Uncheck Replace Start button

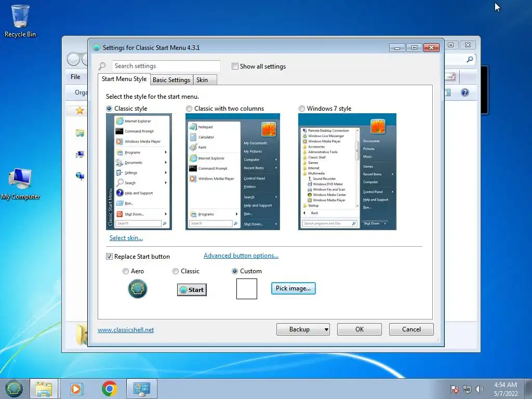pos(109,257)
